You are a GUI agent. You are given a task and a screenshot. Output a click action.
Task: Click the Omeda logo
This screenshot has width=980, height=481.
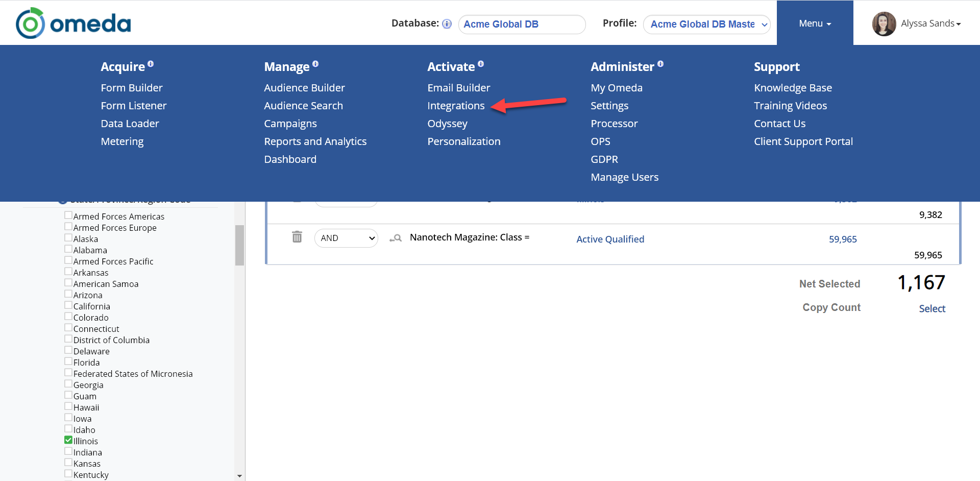point(73,23)
